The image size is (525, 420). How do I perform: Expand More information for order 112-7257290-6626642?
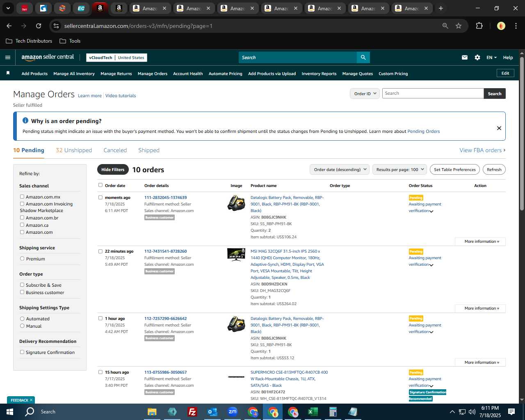click(480, 363)
